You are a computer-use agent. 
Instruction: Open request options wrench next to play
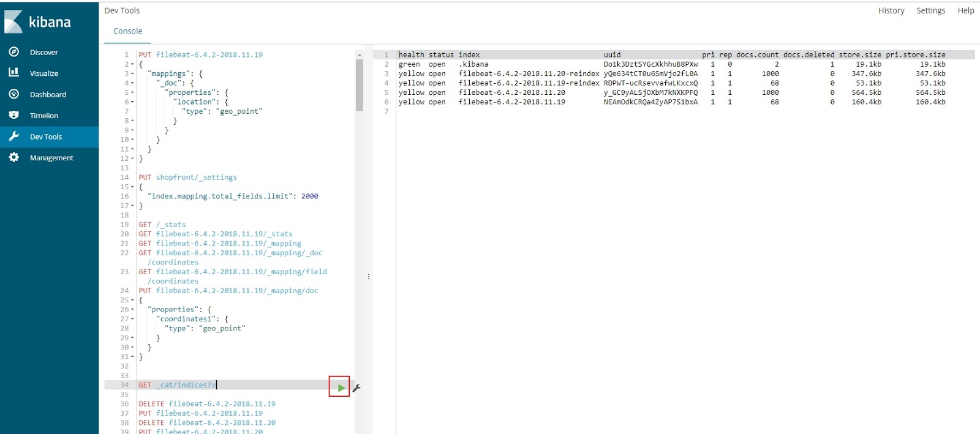(x=356, y=387)
